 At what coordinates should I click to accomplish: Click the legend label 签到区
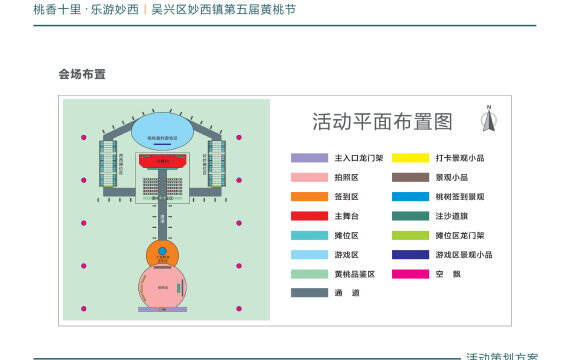(346, 197)
